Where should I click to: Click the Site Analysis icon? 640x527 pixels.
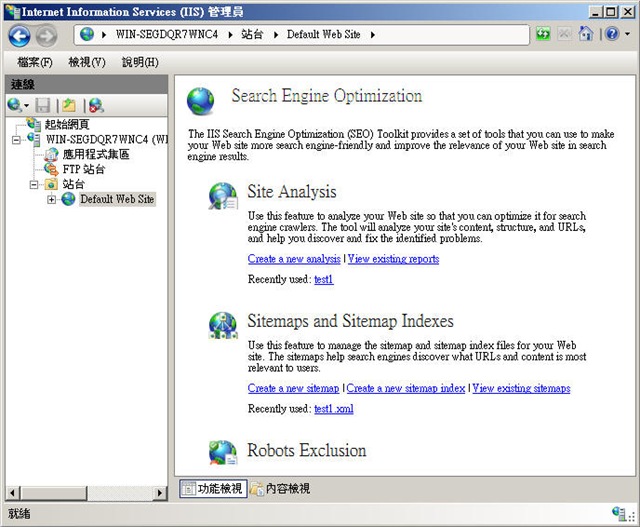tap(223, 196)
